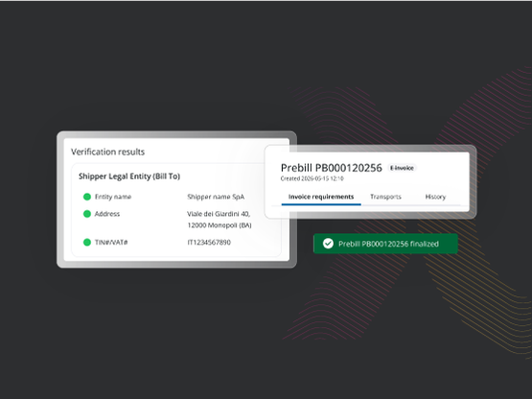Click the white checkmark icon in finalized banner
The width and height of the screenshot is (532, 399).
(x=328, y=244)
